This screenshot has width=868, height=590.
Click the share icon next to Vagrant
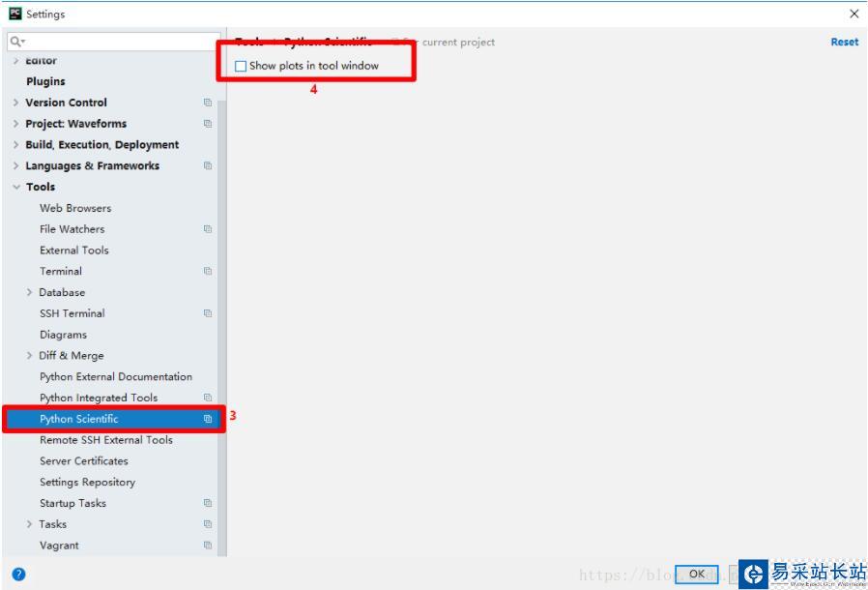[x=208, y=545]
